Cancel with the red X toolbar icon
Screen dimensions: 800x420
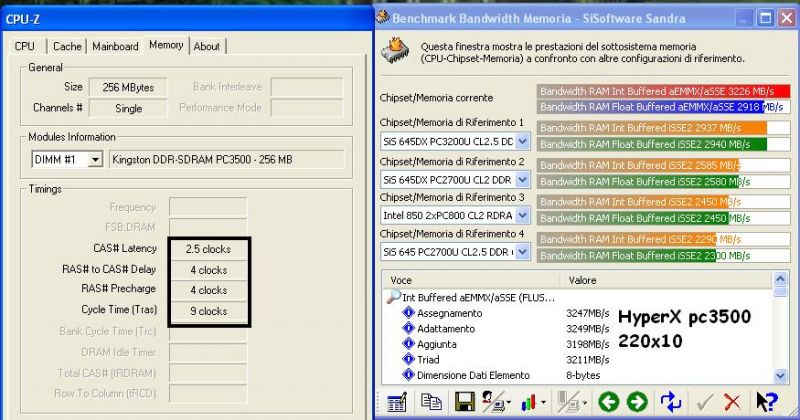(732, 402)
